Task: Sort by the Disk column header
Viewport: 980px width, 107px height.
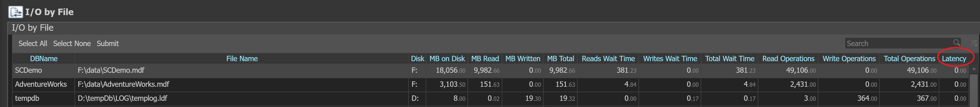Action: [417, 58]
